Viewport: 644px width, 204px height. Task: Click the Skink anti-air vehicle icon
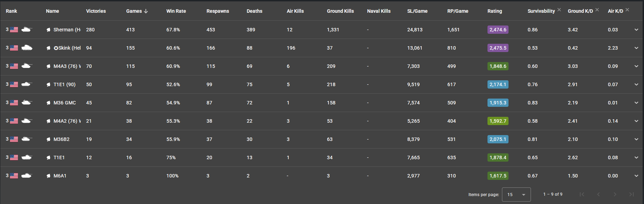pyautogui.click(x=27, y=48)
